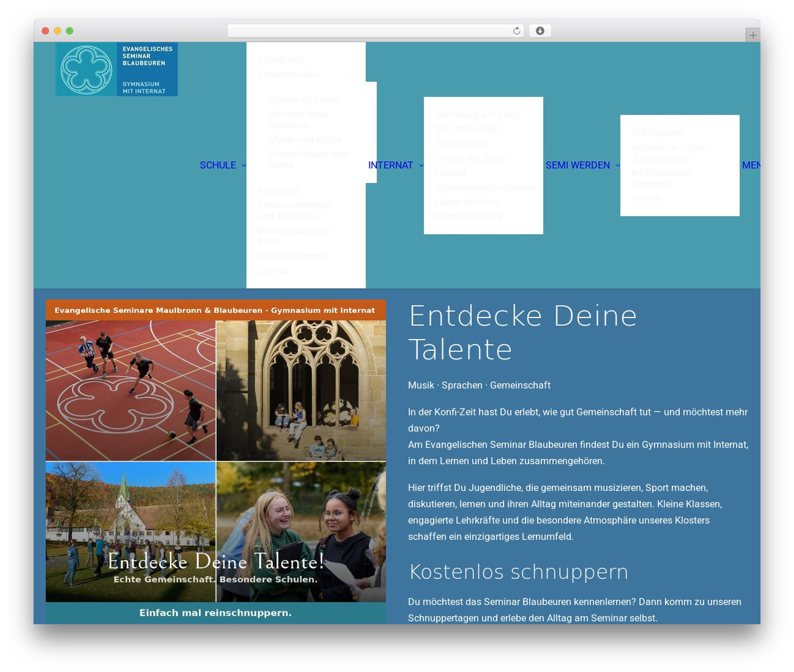Open a new browser tab with plus

(x=752, y=35)
